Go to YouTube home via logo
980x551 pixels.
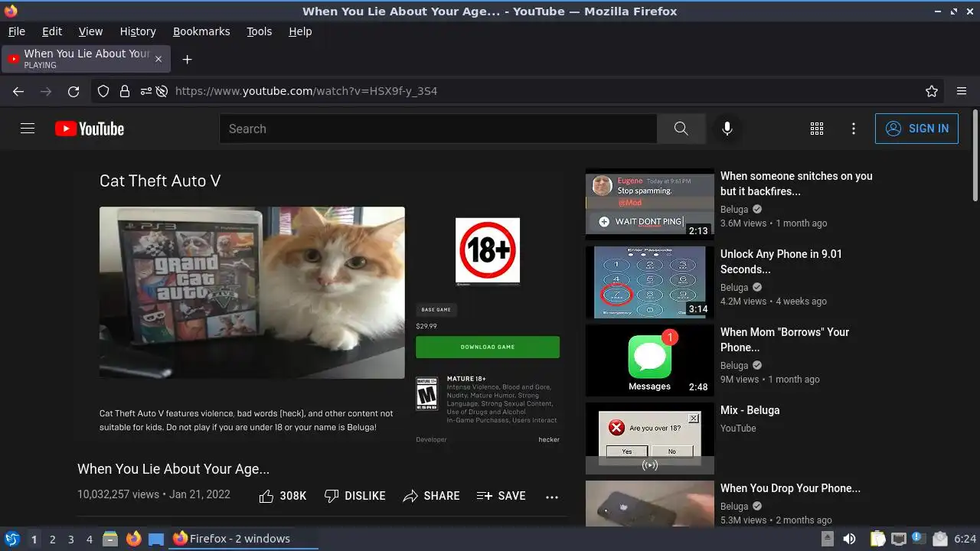90,129
